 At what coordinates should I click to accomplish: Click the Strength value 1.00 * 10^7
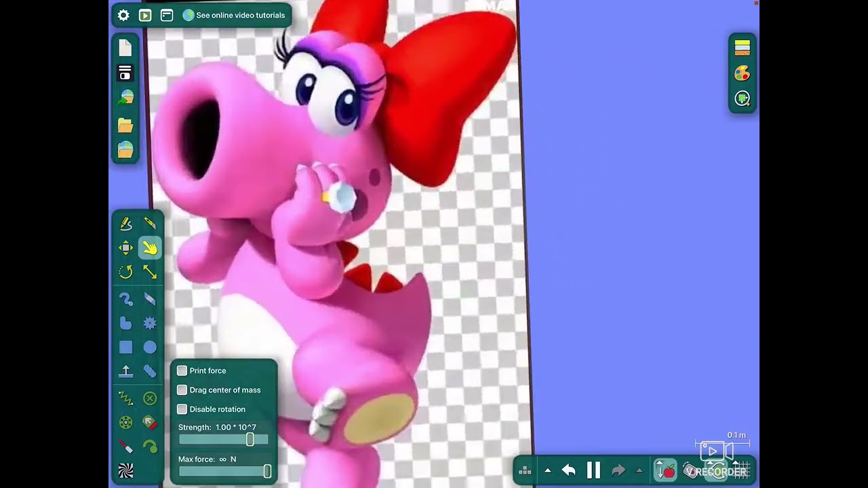(236, 428)
